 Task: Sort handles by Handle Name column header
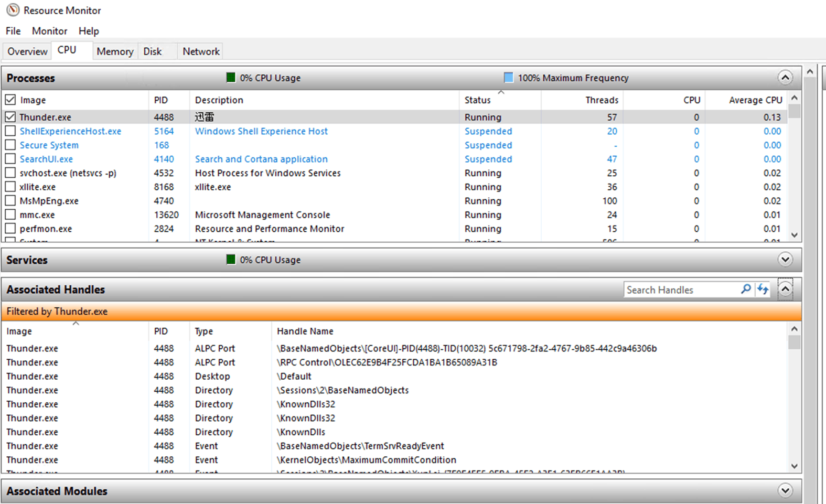(x=305, y=331)
